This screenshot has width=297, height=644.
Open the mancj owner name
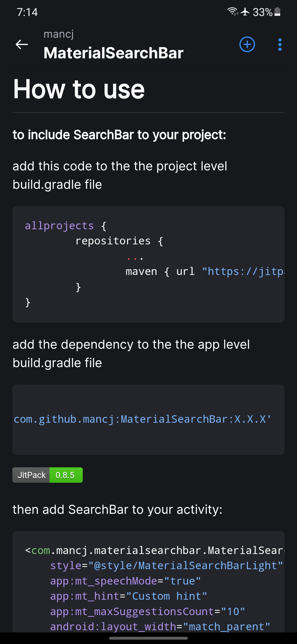(59, 34)
